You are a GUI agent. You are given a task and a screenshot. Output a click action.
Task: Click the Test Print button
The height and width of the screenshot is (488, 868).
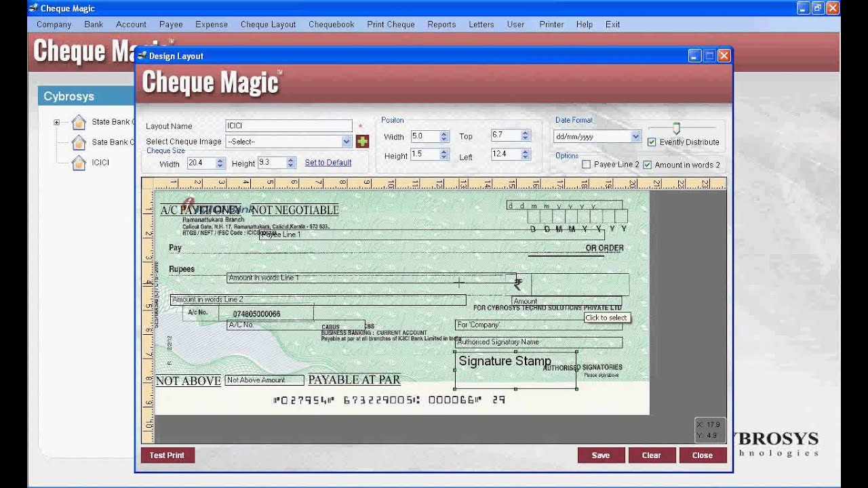tap(167, 455)
